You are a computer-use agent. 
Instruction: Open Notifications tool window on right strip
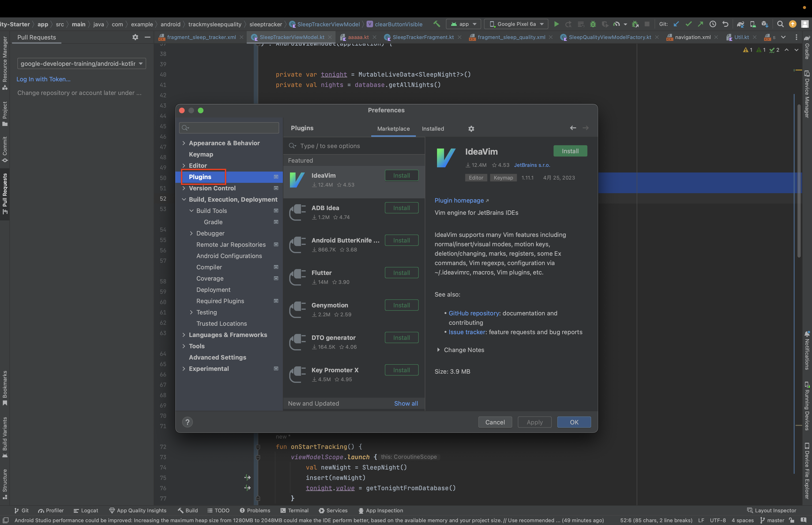[x=807, y=350]
